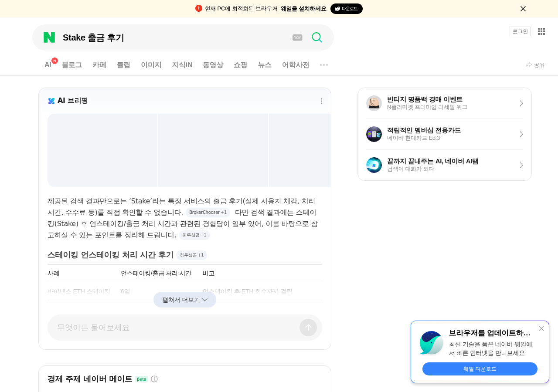This screenshot has width=558, height=392.
Task: Open the apps grid menu icon
Action: point(541,31)
